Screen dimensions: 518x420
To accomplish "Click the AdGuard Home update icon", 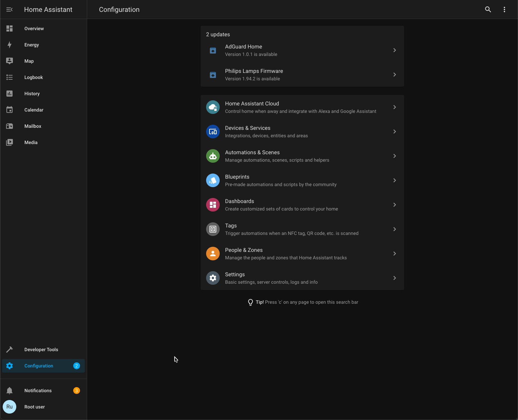I will (213, 51).
